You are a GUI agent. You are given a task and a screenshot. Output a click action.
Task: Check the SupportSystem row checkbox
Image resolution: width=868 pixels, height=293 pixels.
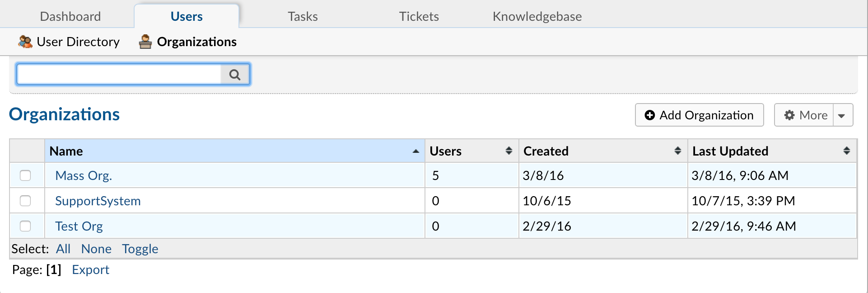25,201
